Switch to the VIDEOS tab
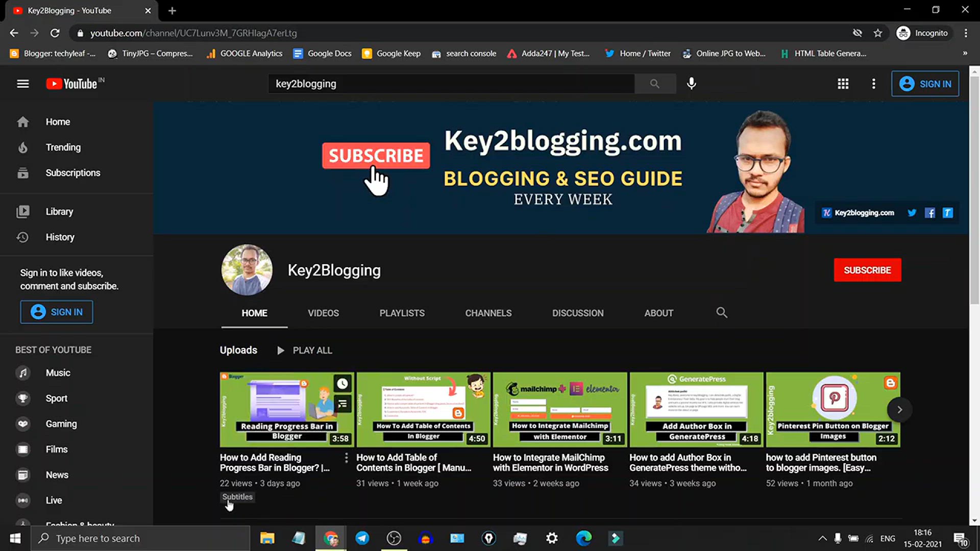This screenshot has height=551, width=980. click(x=323, y=313)
